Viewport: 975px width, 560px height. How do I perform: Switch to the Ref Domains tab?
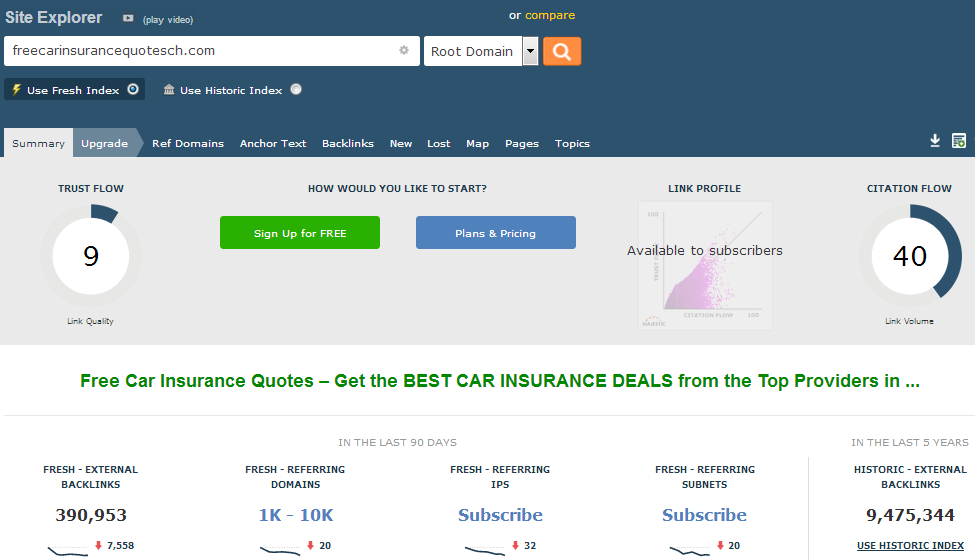188,144
